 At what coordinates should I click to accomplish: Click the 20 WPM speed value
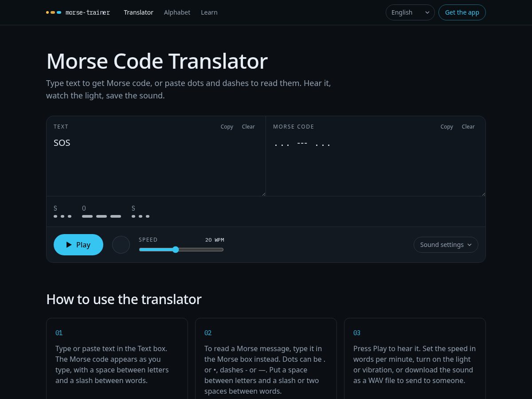215,240
